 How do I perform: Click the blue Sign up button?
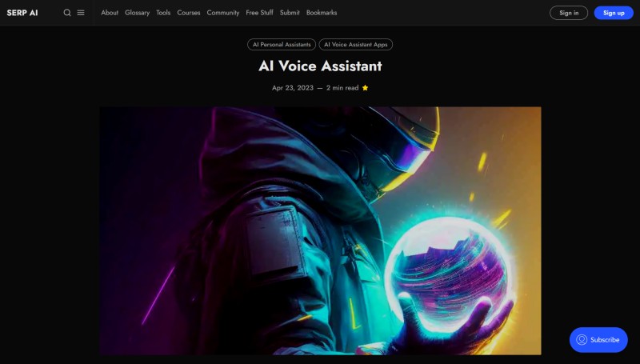(614, 13)
